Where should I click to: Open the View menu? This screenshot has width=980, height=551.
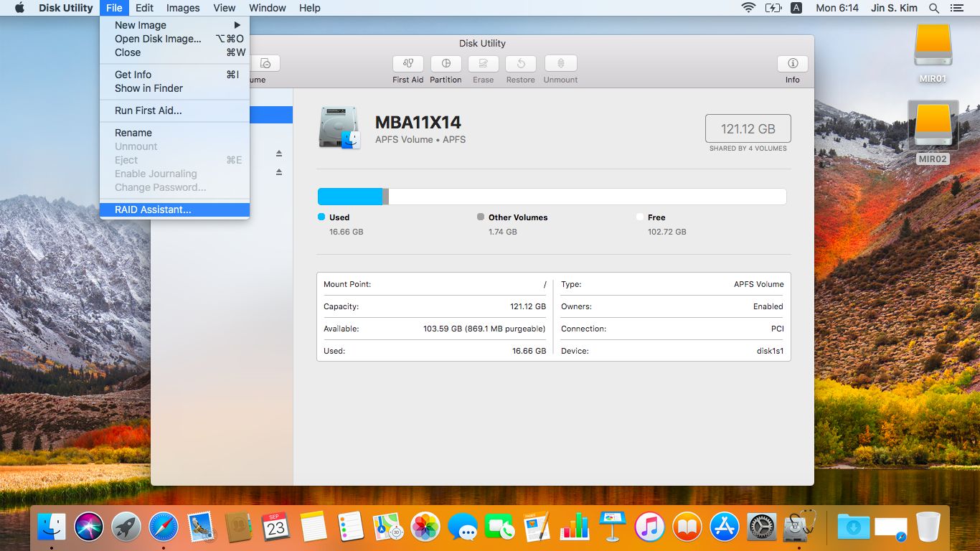point(225,8)
